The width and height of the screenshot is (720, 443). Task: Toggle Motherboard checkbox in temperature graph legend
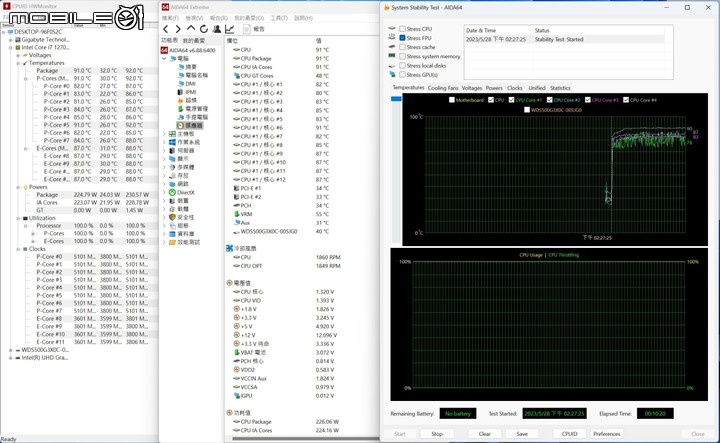point(452,100)
